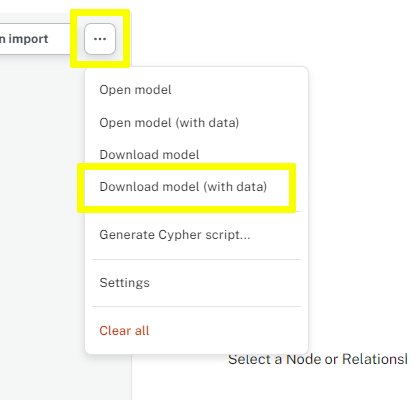
Task: Click Download model (with data)
Action: [183, 187]
